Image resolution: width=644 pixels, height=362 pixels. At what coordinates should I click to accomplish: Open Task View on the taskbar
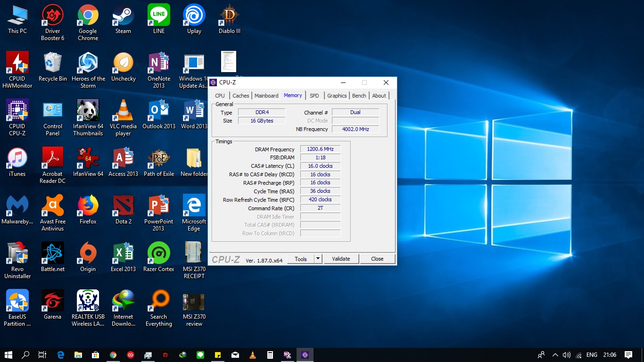click(x=42, y=355)
